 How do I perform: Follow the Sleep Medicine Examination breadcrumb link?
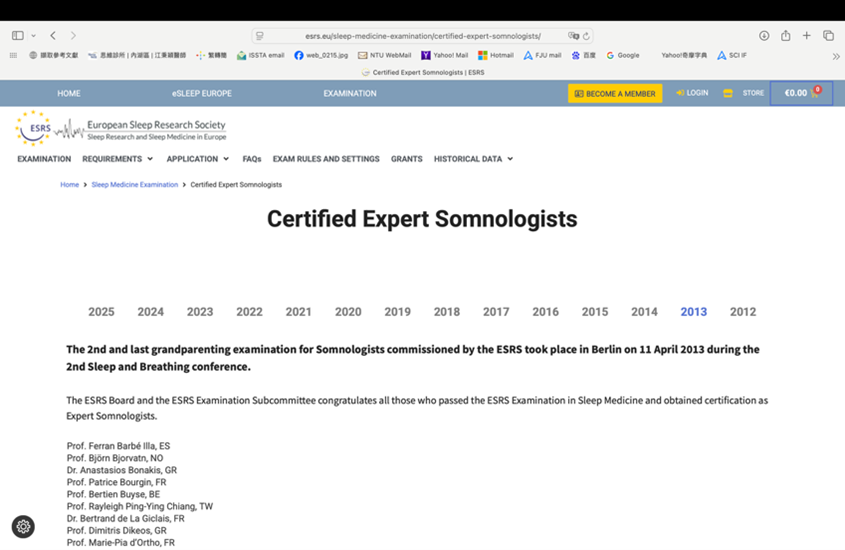pyautogui.click(x=134, y=185)
